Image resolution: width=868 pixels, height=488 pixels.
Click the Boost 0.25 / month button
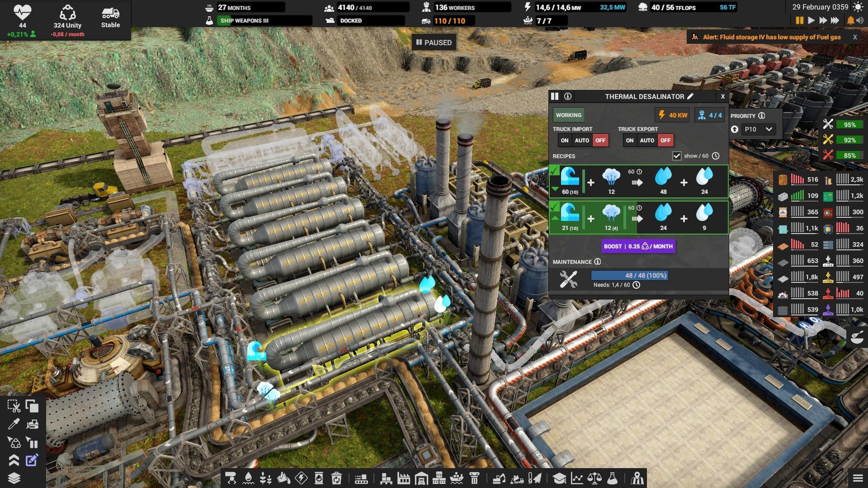coord(638,246)
